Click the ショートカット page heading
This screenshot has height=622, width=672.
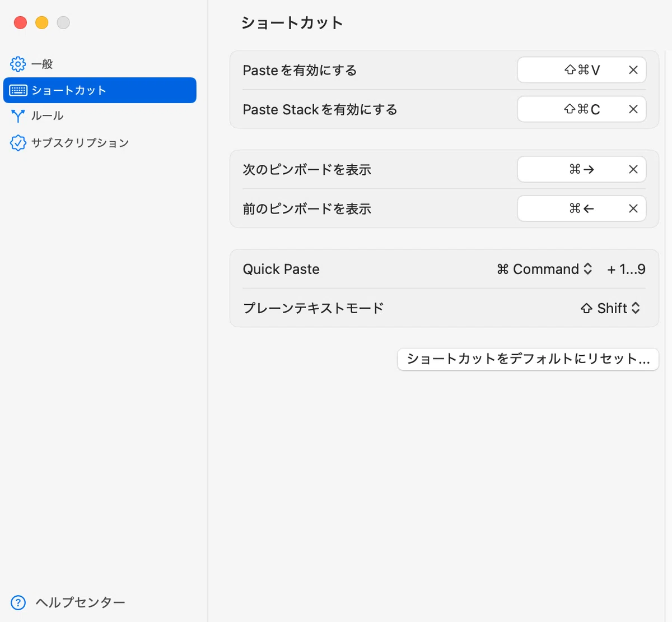tap(292, 23)
